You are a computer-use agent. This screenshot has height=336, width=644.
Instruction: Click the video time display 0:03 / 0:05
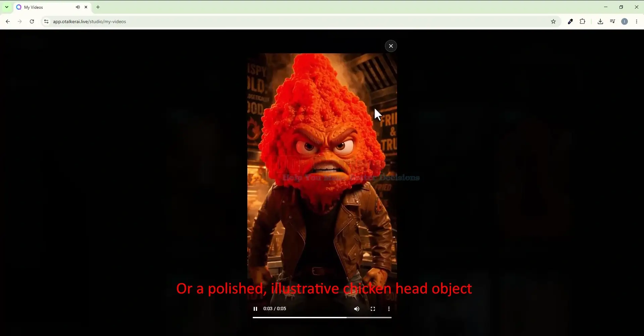(275, 309)
